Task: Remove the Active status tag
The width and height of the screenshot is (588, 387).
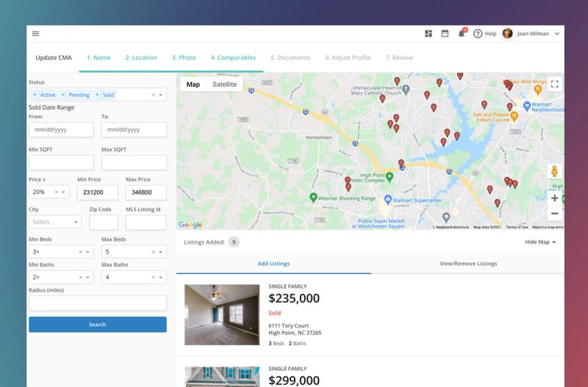Action: coord(35,95)
